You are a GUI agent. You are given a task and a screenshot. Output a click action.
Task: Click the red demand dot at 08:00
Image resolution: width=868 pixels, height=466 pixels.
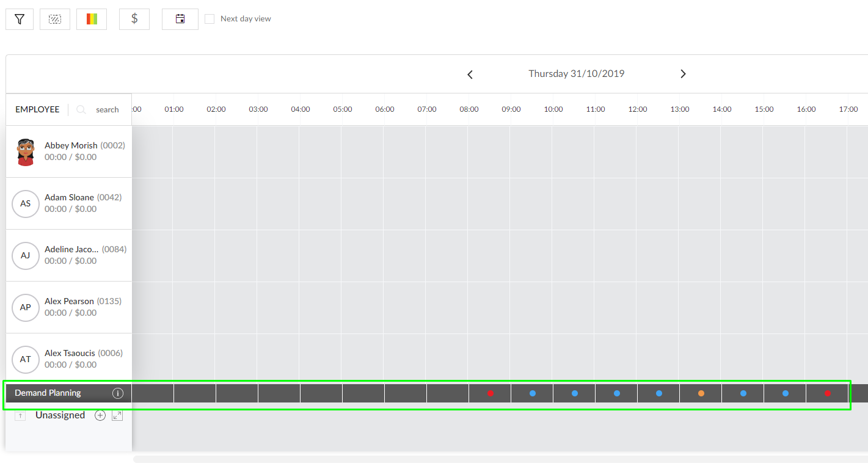[x=491, y=393]
